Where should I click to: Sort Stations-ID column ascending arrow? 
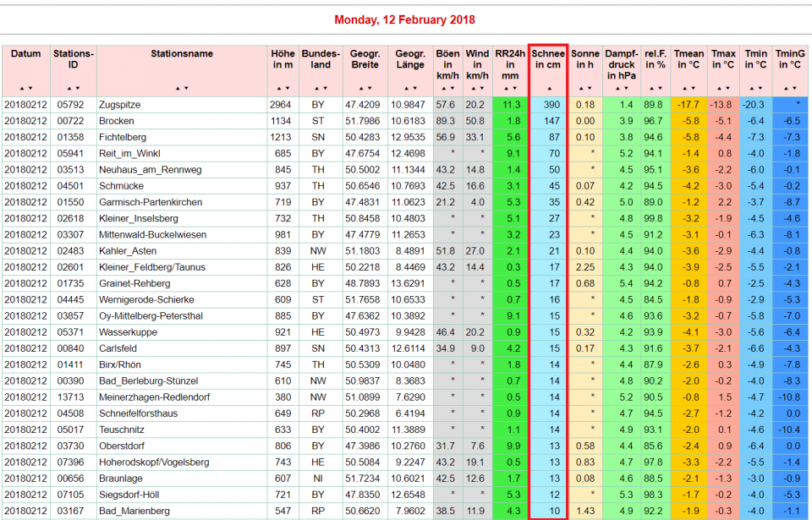coord(69,88)
